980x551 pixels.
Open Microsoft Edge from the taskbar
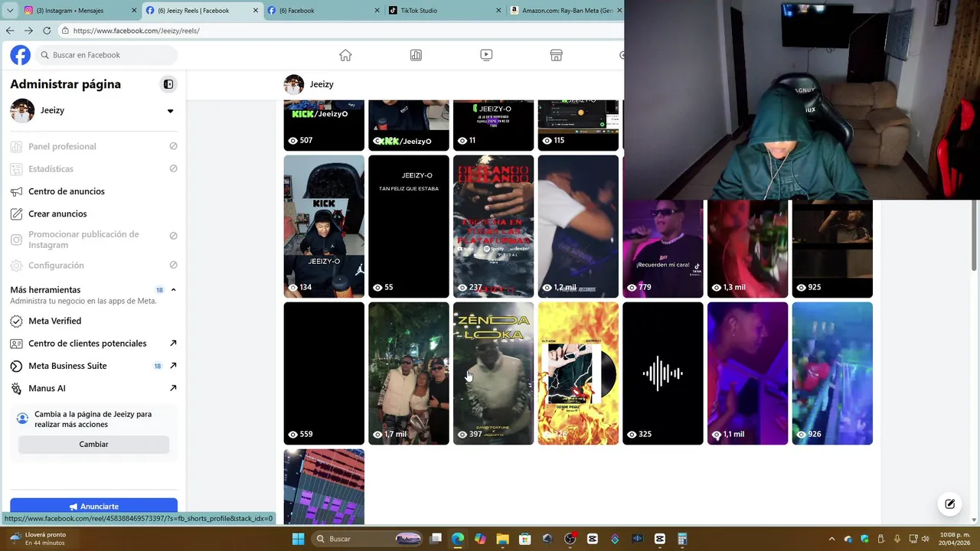click(x=457, y=539)
